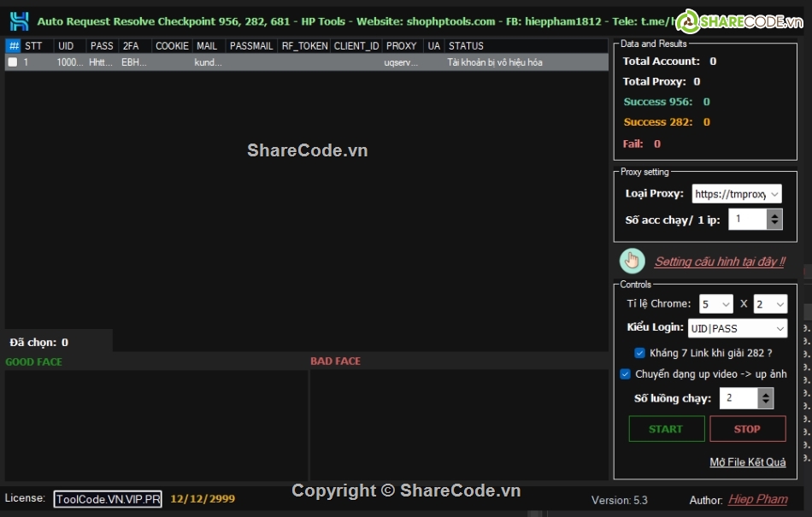Toggle Kháng 7 Link khi giải 282 checkbox
Viewport: 812px width, 517px height.
pyautogui.click(x=639, y=353)
